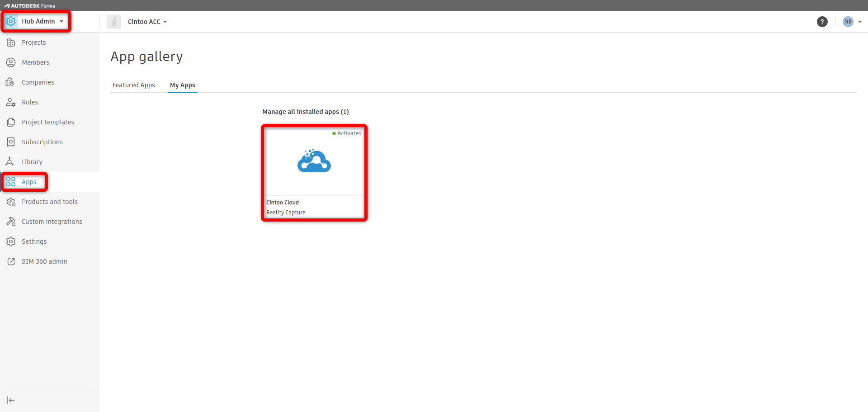Image resolution: width=868 pixels, height=412 pixels.
Task: Open the Hub Admin module dropdown arrow
Action: [x=61, y=21]
